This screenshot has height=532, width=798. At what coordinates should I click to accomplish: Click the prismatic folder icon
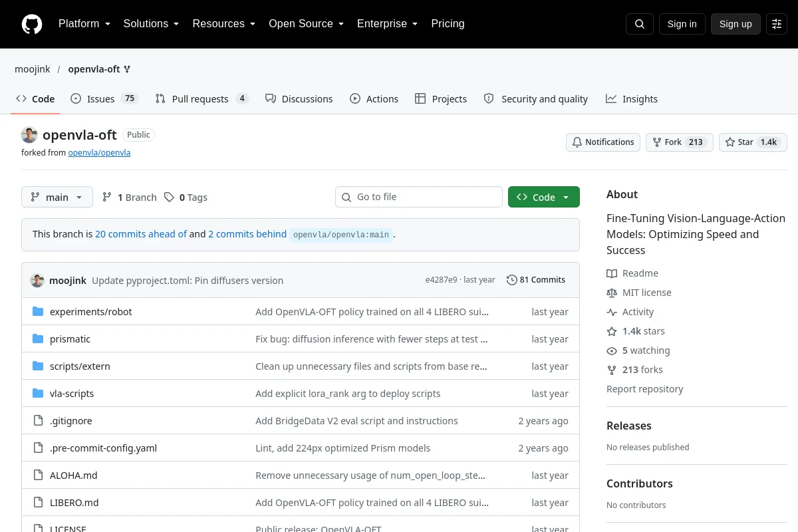click(38, 338)
